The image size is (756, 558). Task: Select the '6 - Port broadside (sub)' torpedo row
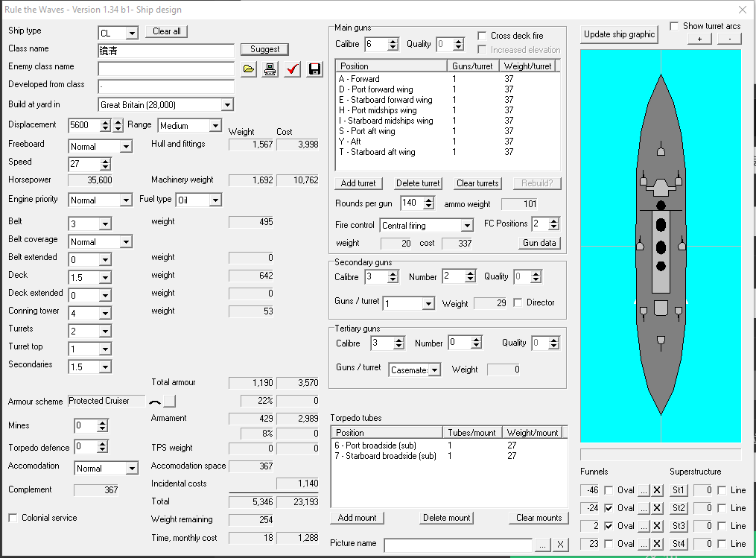(386, 446)
